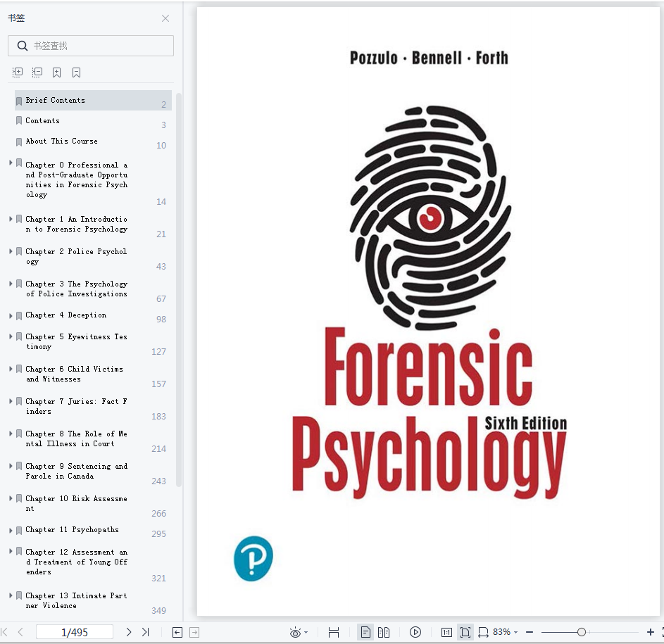Open the About This Course bookmark
Viewport: 664px width, 644px height.
tap(61, 141)
